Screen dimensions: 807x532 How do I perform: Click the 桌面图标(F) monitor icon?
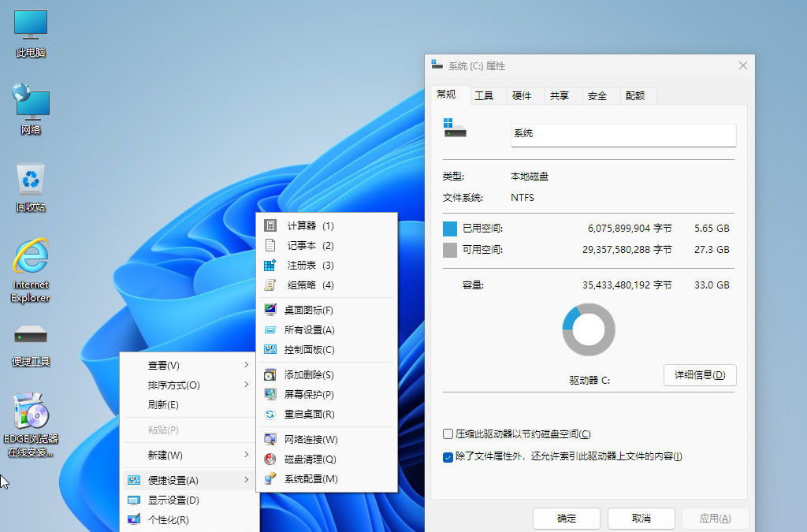tap(270, 310)
